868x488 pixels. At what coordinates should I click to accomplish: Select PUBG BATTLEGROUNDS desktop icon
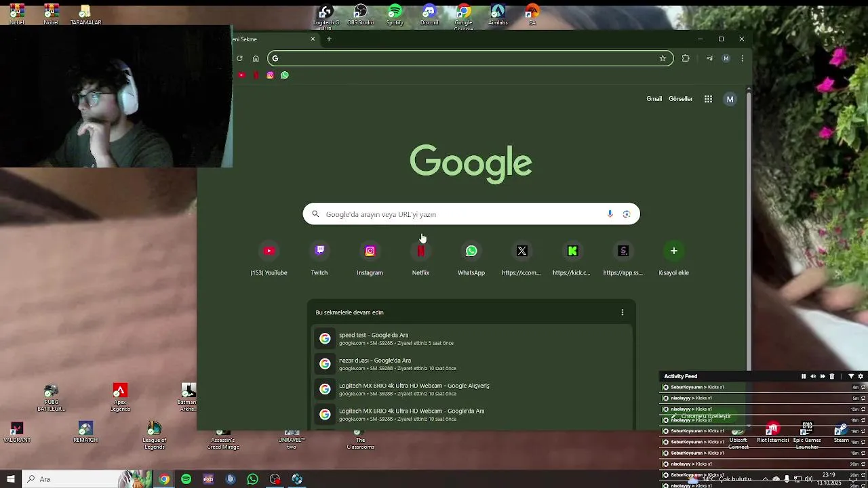click(52, 398)
